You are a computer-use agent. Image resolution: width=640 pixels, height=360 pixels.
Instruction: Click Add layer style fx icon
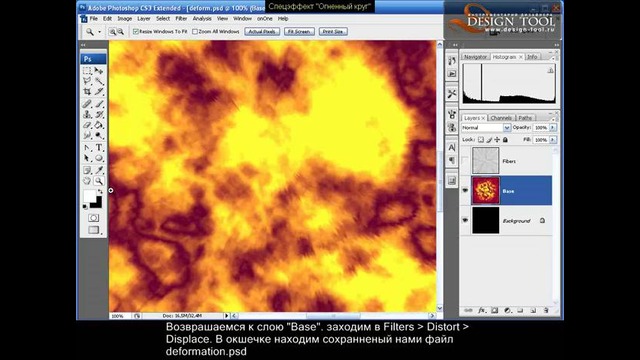click(x=482, y=311)
